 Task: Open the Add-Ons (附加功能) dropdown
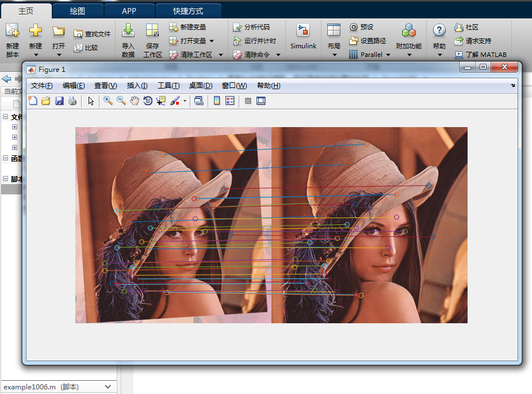pyautogui.click(x=409, y=55)
